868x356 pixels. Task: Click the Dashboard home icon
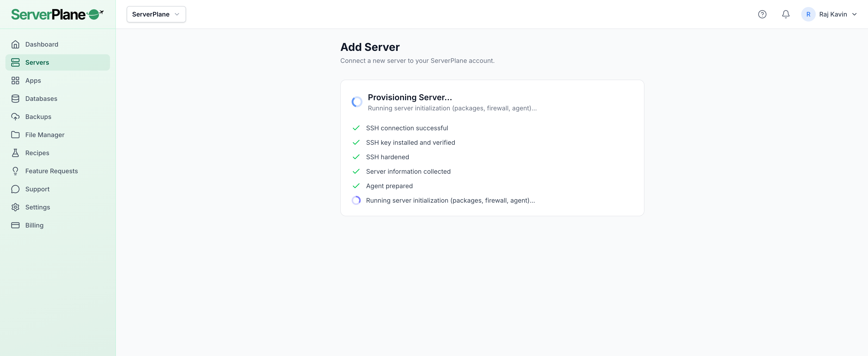tap(15, 45)
